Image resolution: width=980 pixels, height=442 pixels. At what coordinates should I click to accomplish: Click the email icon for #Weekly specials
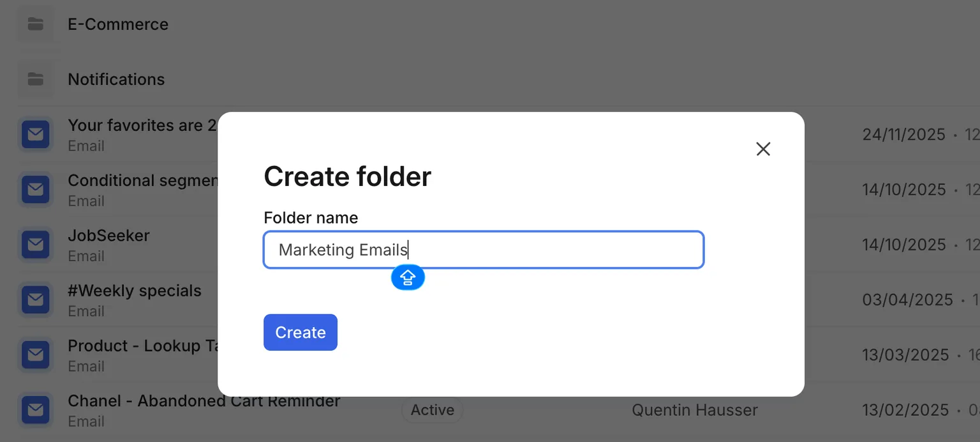point(36,300)
